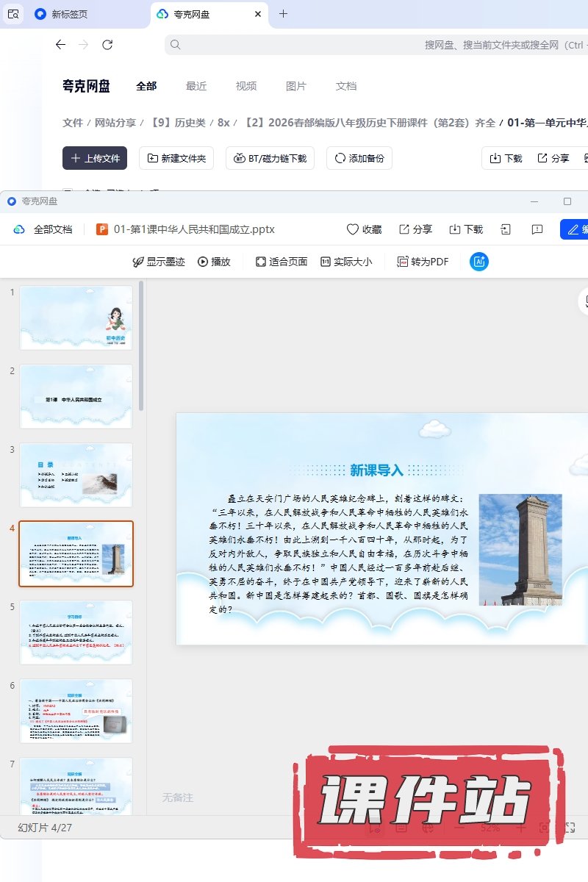Reload page with browser refresh icon
The height and width of the screenshot is (882, 588).
107,45
